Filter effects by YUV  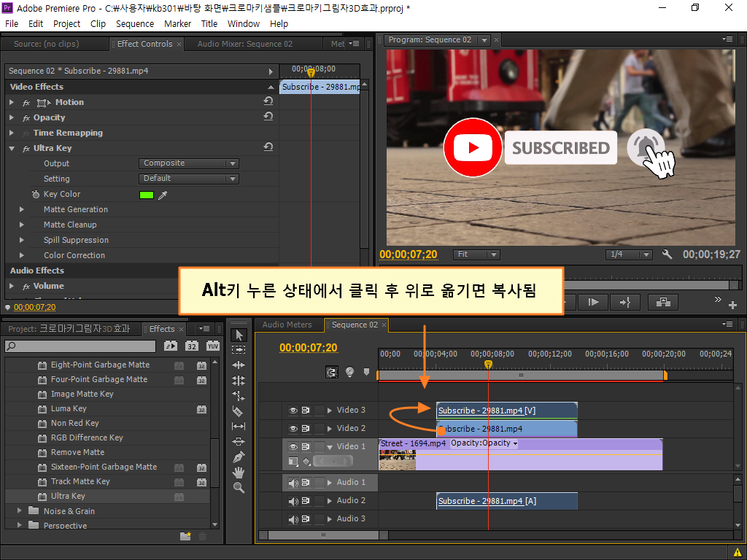pyautogui.click(x=212, y=346)
